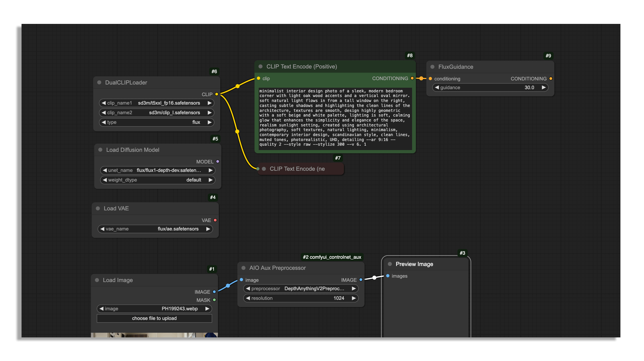Click choose file to upload button
The height and width of the screenshot is (361, 644).
coord(154,318)
